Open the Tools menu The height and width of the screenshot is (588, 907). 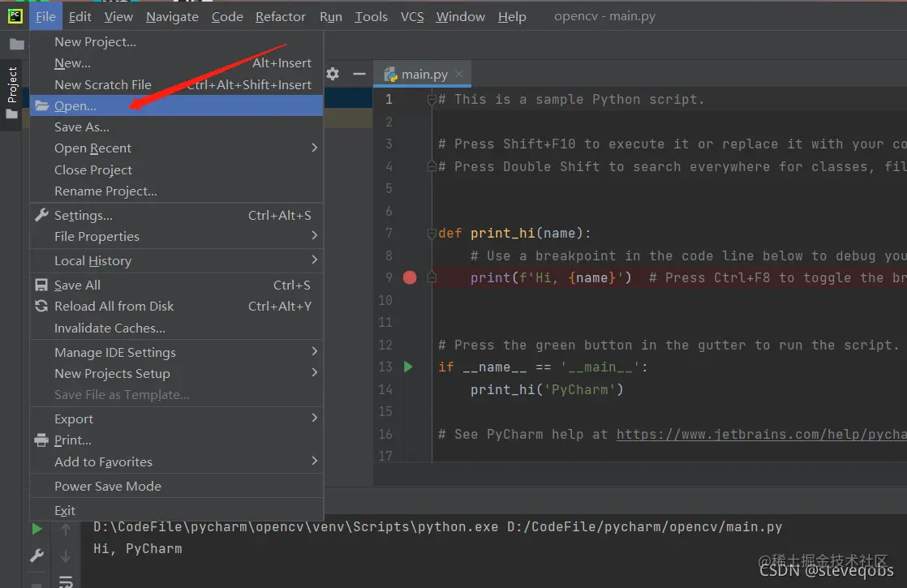[371, 16]
